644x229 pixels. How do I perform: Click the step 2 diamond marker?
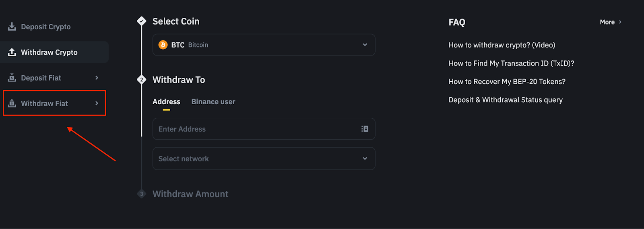pos(142,80)
